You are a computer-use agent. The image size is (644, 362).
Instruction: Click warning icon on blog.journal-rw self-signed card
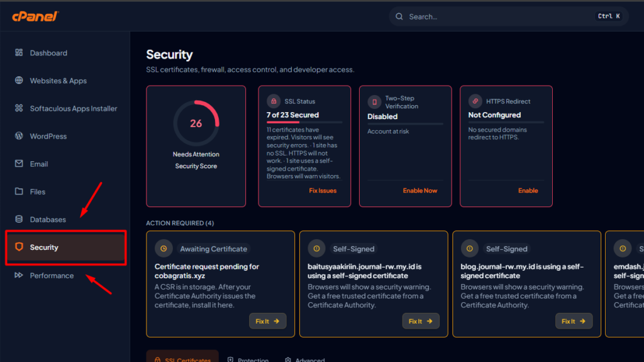coord(469,249)
